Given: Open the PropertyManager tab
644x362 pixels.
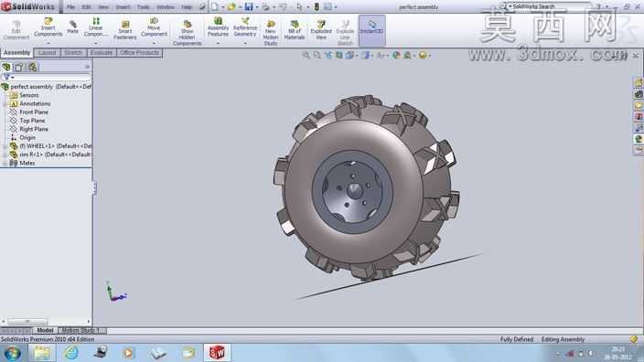Looking at the screenshot, I should click(x=19, y=68).
